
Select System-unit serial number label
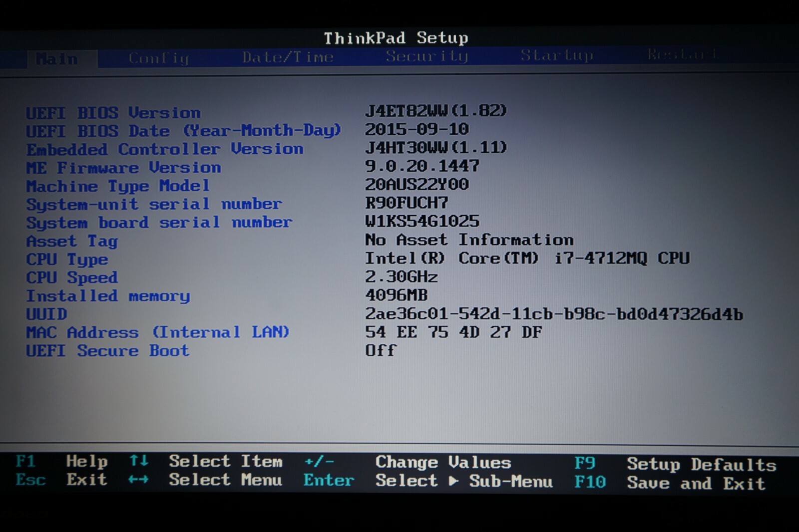(154, 204)
